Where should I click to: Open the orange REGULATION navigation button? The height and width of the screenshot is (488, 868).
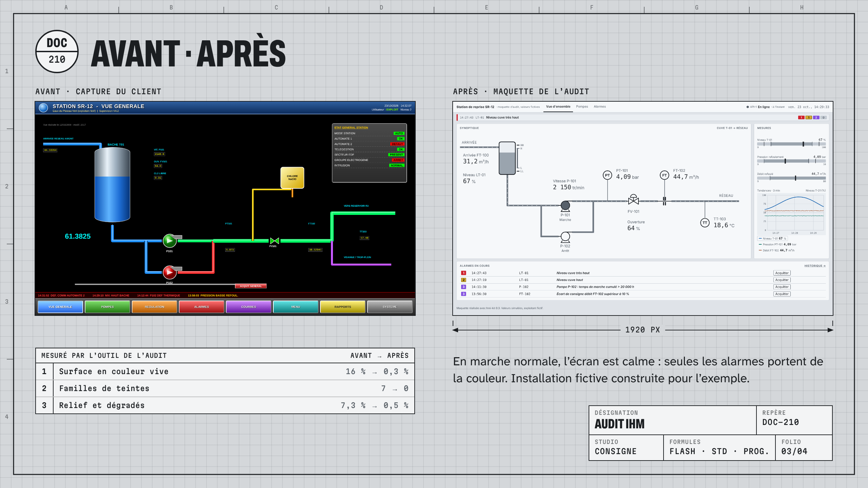(x=155, y=307)
